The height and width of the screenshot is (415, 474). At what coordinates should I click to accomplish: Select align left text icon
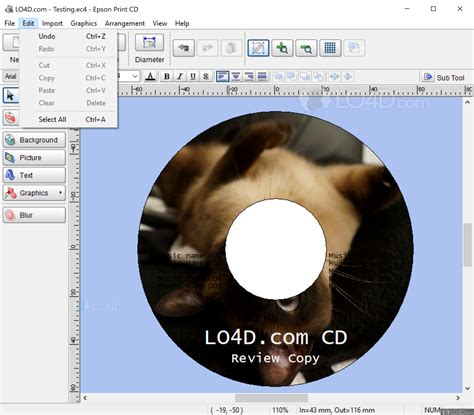pos(222,77)
